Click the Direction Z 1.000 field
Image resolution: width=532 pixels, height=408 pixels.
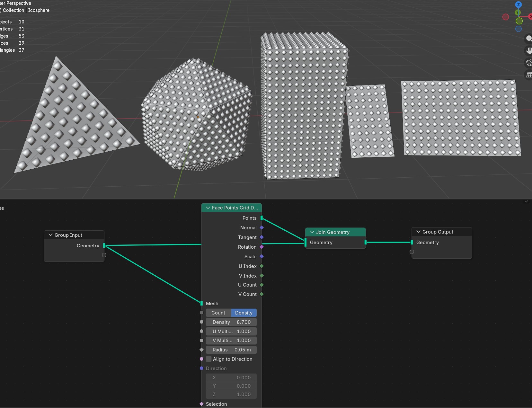point(231,394)
